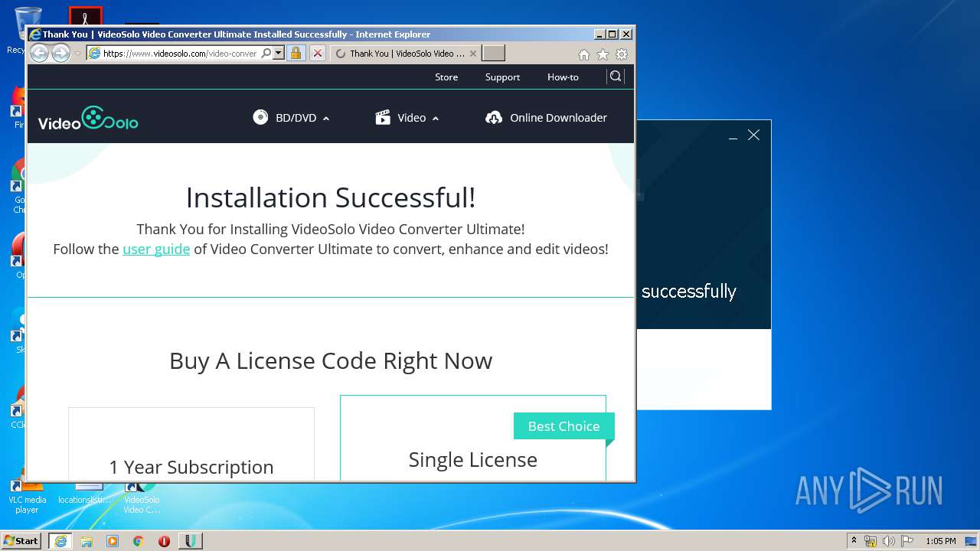Click the Online Downloader cloud icon

pos(494,118)
